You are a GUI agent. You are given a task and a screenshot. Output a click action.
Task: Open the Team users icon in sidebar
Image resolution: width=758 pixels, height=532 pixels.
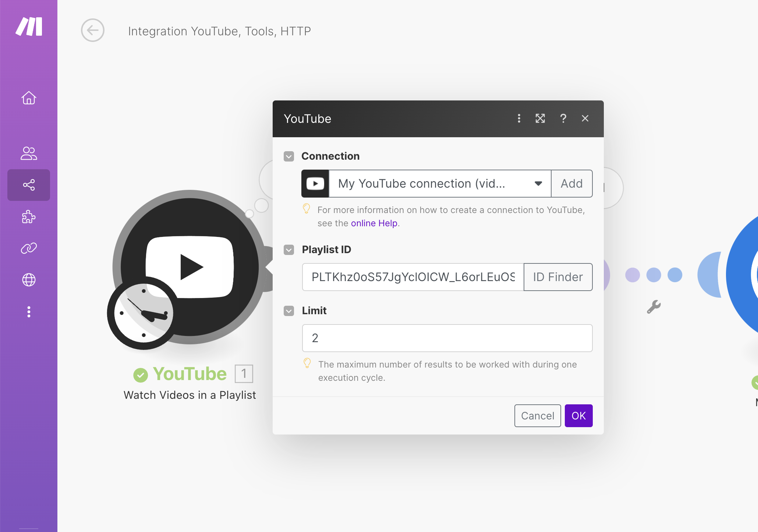pos(29,153)
